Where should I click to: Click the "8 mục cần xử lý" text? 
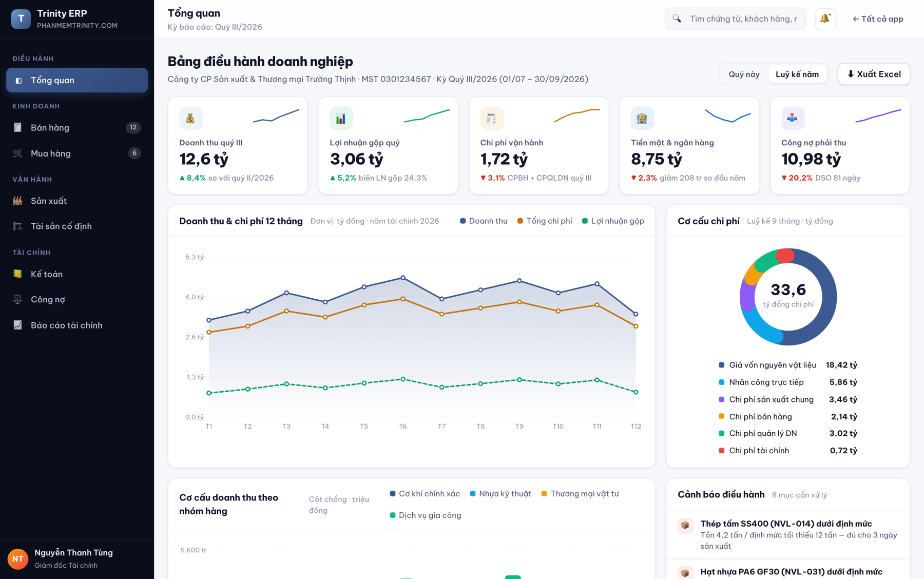coord(799,495)
